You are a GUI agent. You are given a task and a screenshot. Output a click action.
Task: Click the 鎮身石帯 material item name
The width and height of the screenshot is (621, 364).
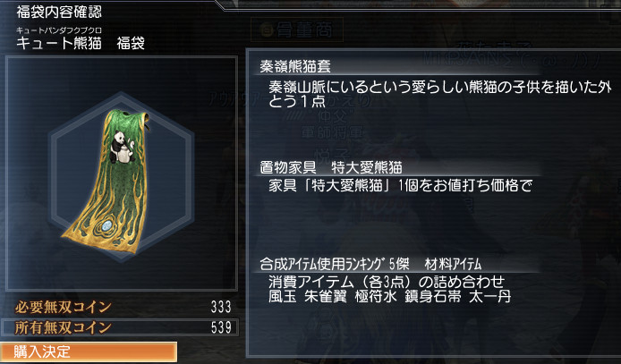[432, 296]
